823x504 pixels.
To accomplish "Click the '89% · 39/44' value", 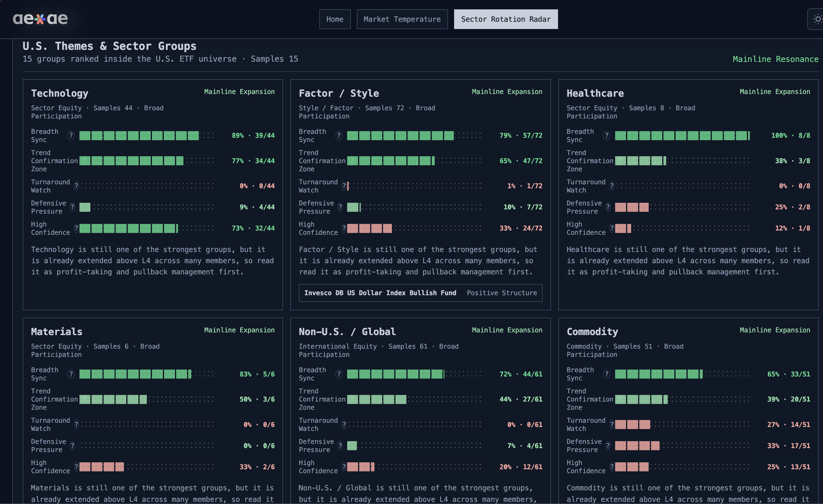I will (x=253, y=136).
